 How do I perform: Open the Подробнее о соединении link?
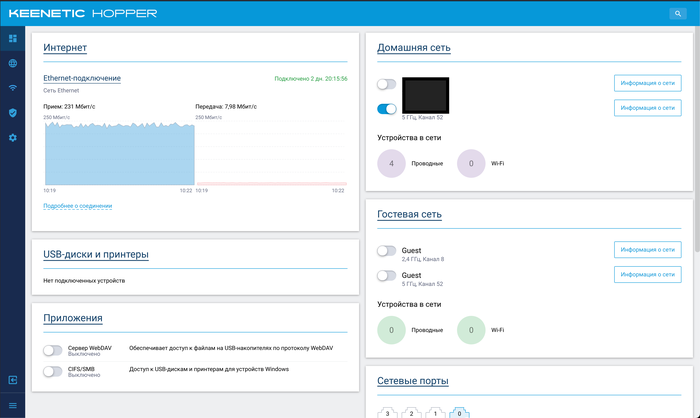pyautogui.click(x=78, y=206)
